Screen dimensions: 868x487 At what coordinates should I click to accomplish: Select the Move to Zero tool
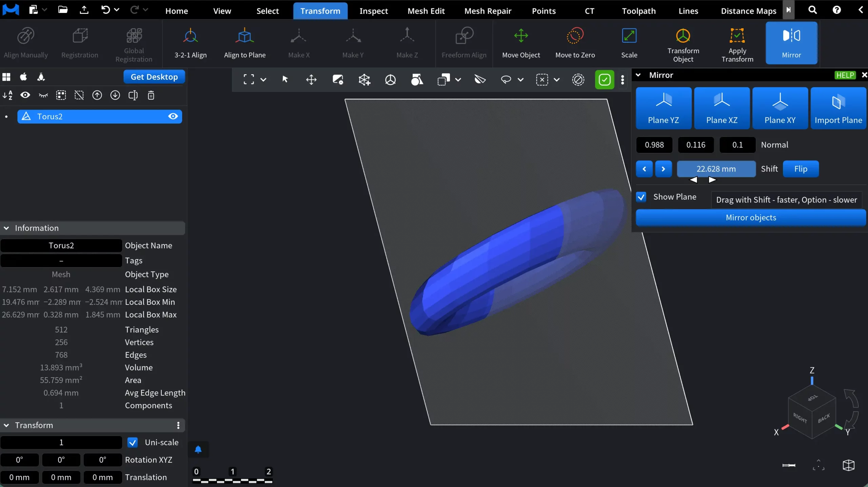(575, 43)
